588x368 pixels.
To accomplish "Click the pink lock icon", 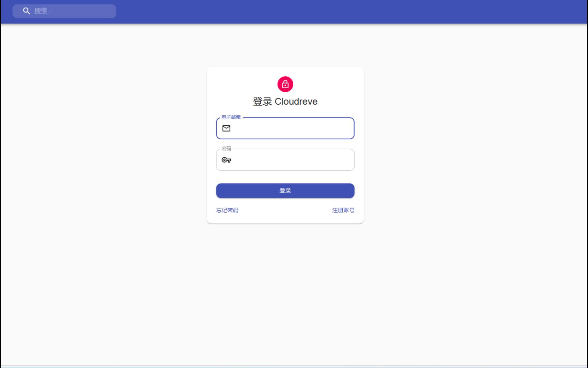I will pos(285,84).
